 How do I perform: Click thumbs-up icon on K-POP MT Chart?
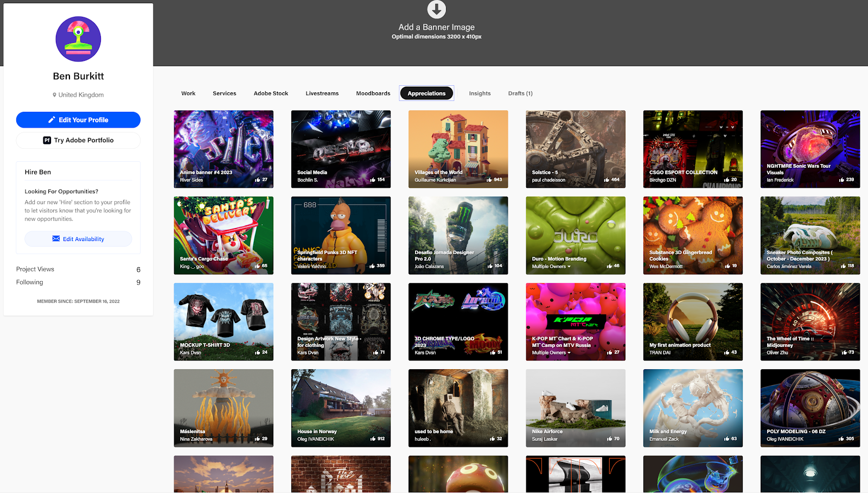tap(609, 352)
